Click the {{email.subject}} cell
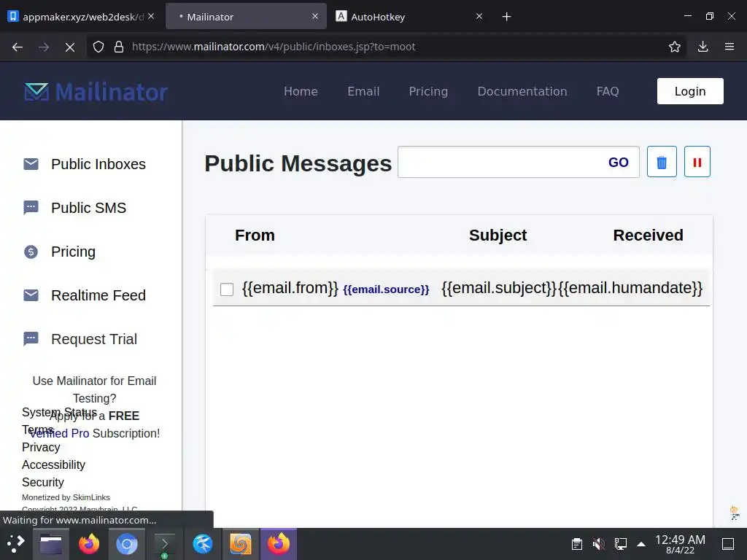This screenshot has width=747, height=560. tap(499, 288)
